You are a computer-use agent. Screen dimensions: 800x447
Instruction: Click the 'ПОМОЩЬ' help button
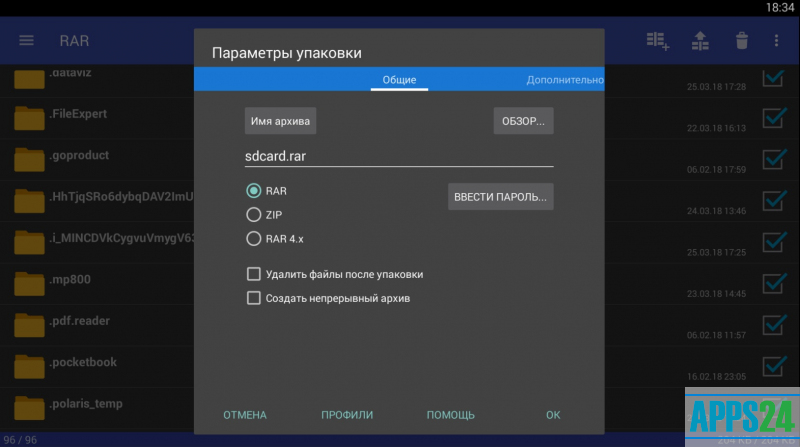click(x=451, y=415)
